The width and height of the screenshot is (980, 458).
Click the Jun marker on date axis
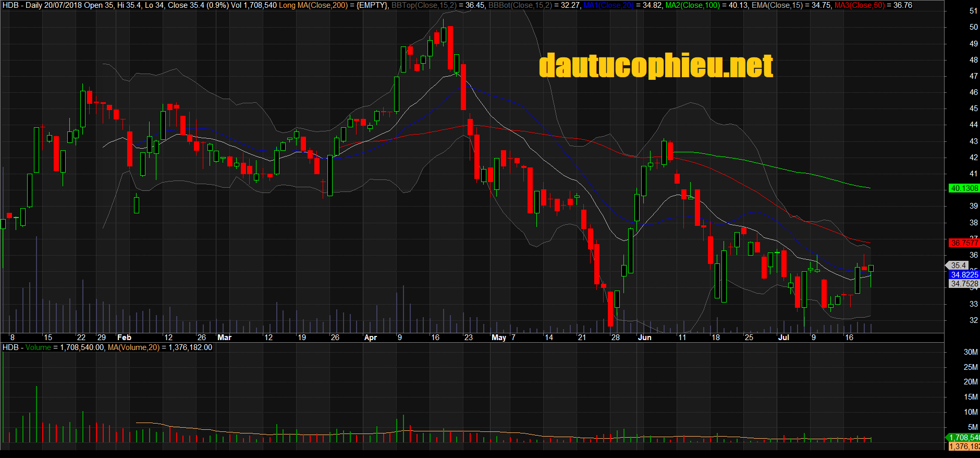[x=644, y=338]
